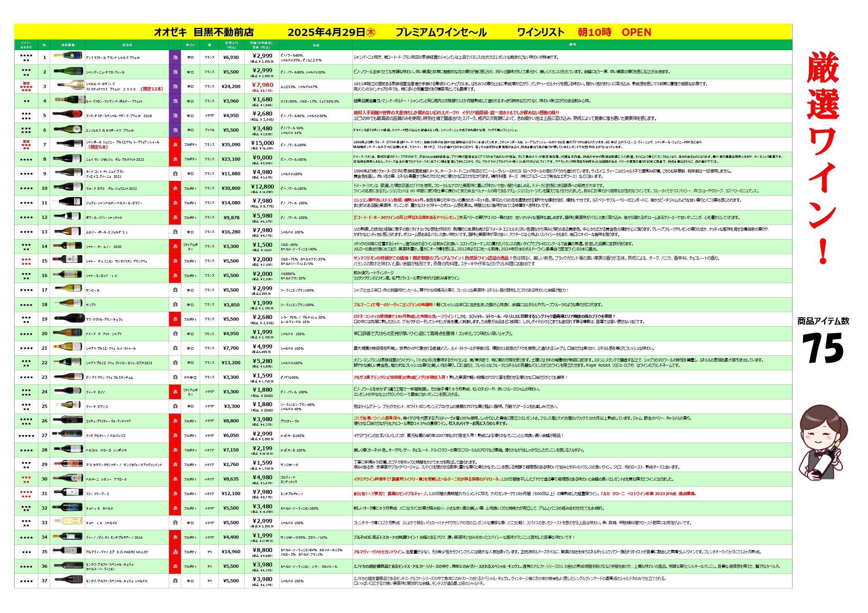This screenshot has height=613, width=868.
Task: Click the red (限定12本) label in row 3
Action: (152, 88)
